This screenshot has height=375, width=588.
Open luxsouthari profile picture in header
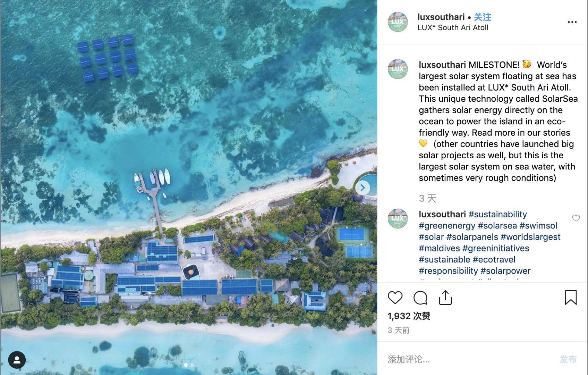(398, 22)
